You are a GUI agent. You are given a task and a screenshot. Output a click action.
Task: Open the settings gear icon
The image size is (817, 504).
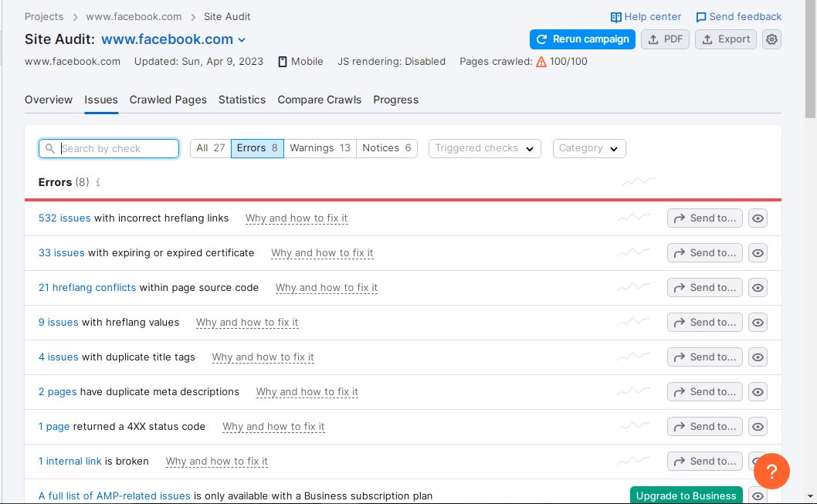771,39
